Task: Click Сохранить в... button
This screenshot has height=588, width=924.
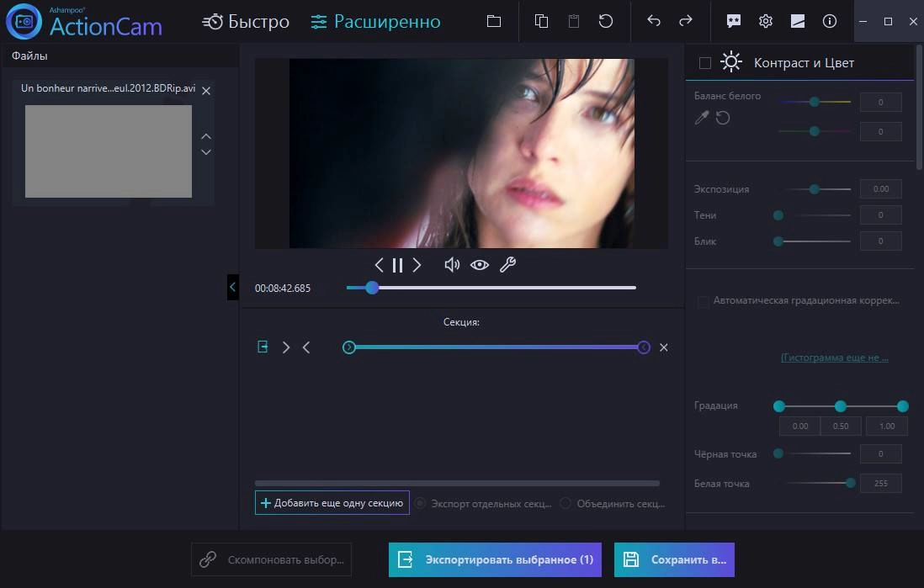Action: point(674,559)
